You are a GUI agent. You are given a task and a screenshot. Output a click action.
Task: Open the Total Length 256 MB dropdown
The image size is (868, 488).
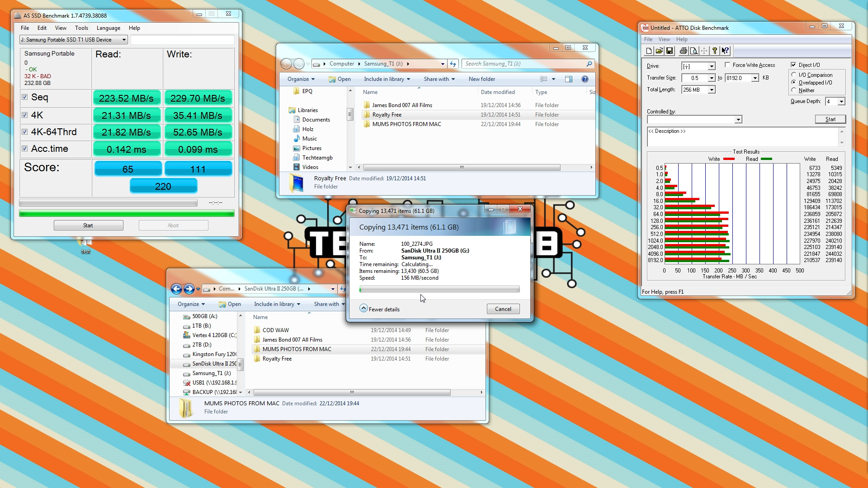[x=712, y=90]
